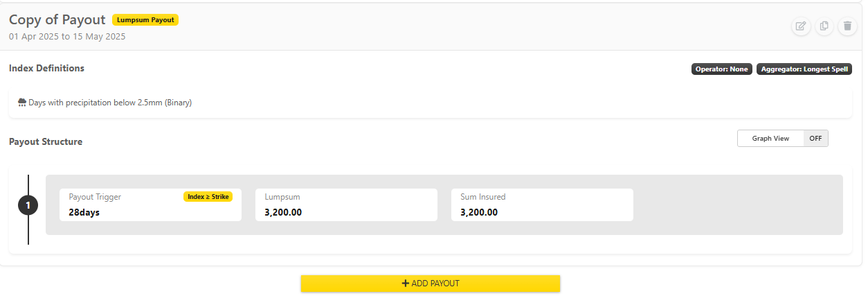Toggle the Graph View OFF switch

[815, 139]
